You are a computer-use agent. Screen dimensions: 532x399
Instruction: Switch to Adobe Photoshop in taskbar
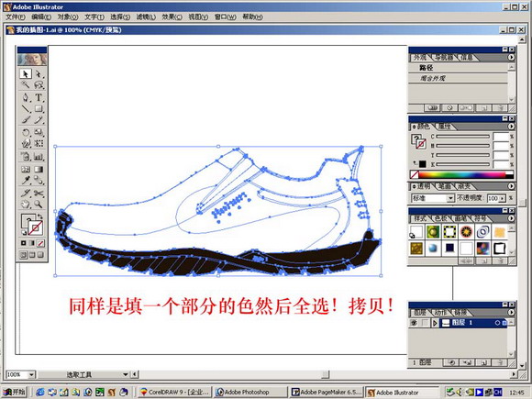pyautogui.click(x=250, y=393)
